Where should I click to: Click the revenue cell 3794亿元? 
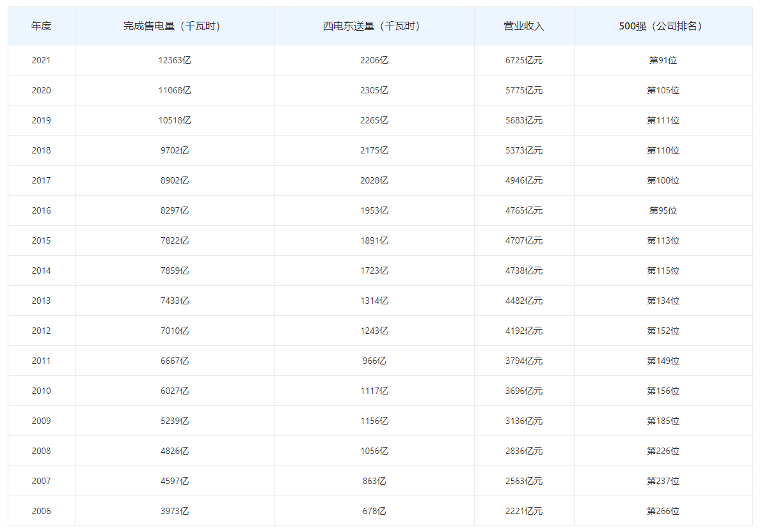(x=525, y=361)
